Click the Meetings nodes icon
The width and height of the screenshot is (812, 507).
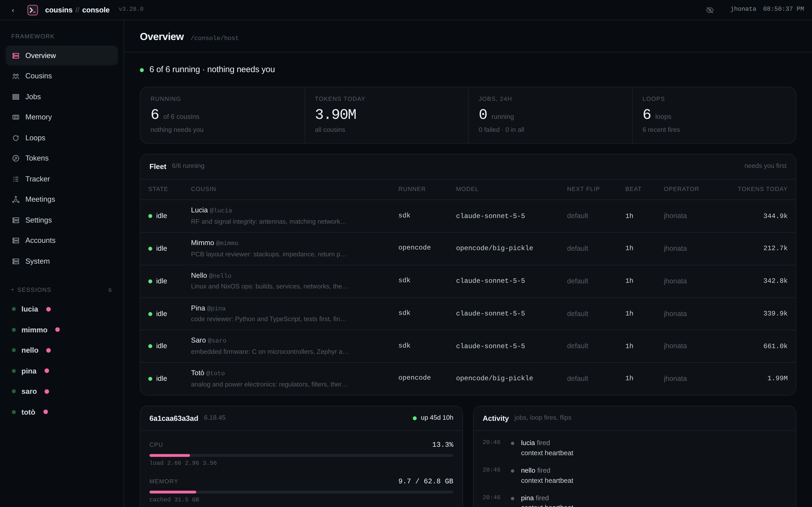coord(16,199)
